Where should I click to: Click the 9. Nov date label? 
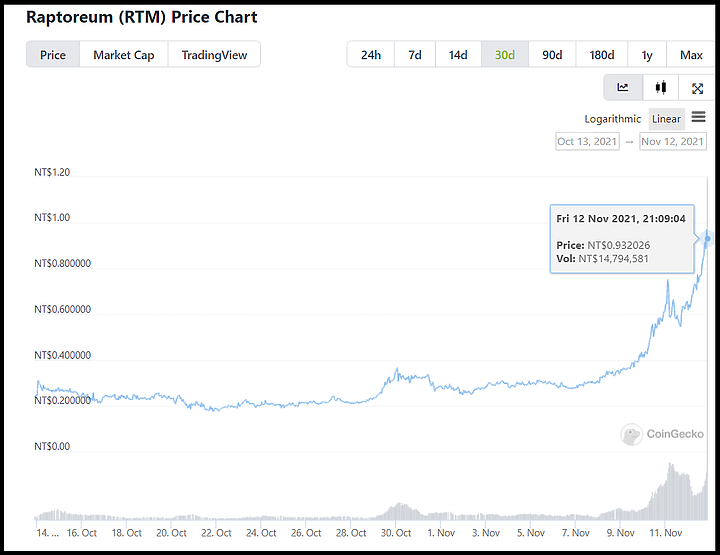(x=620, y=533)
